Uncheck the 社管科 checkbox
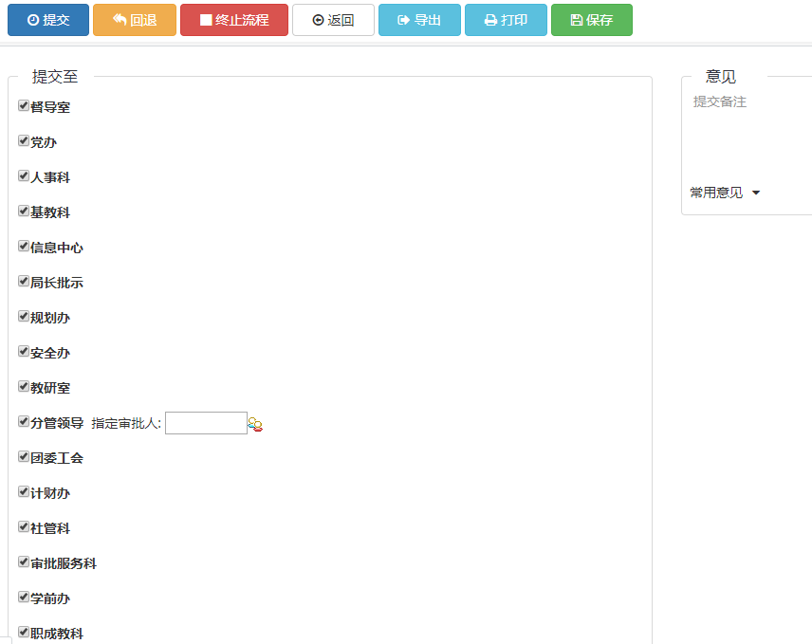812x644 pixels. click(x=24, y=526)
